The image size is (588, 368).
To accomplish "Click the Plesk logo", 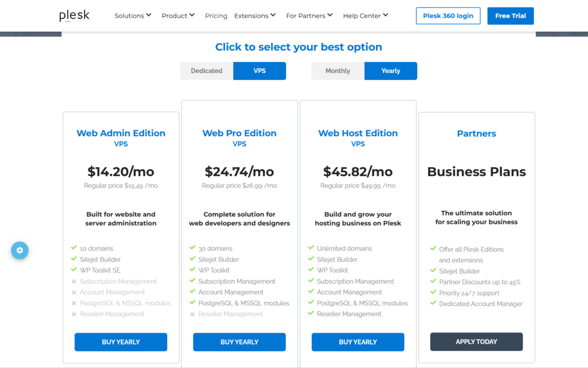I will 74,16.
